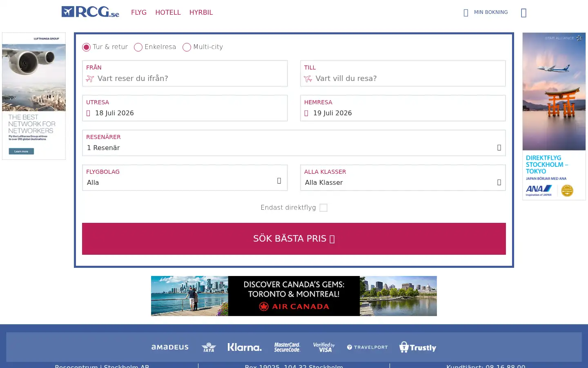The width and height of the screenshot is (588, 368).
Task: Click the Sök Bästa Pris button
Action: [x=294, y=239]
